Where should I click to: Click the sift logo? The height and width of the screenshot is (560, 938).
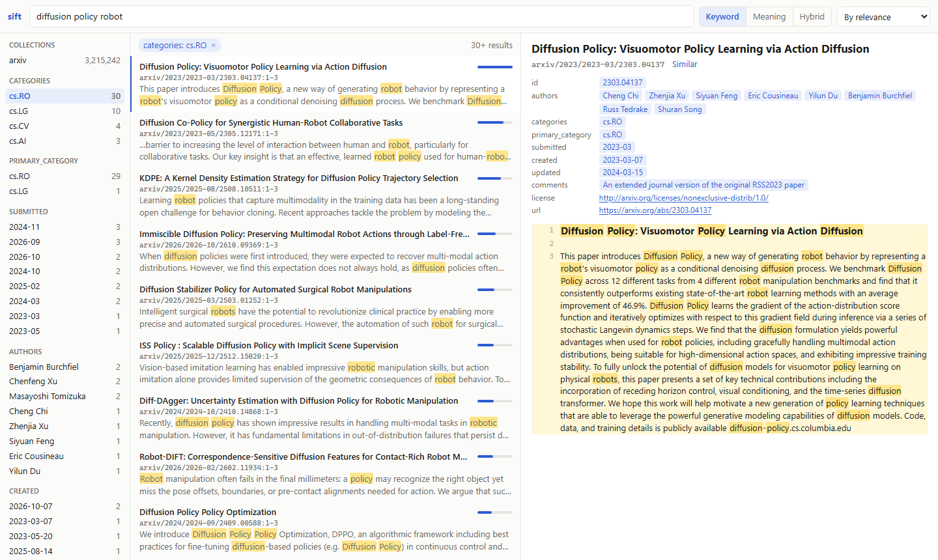(15, 16)
